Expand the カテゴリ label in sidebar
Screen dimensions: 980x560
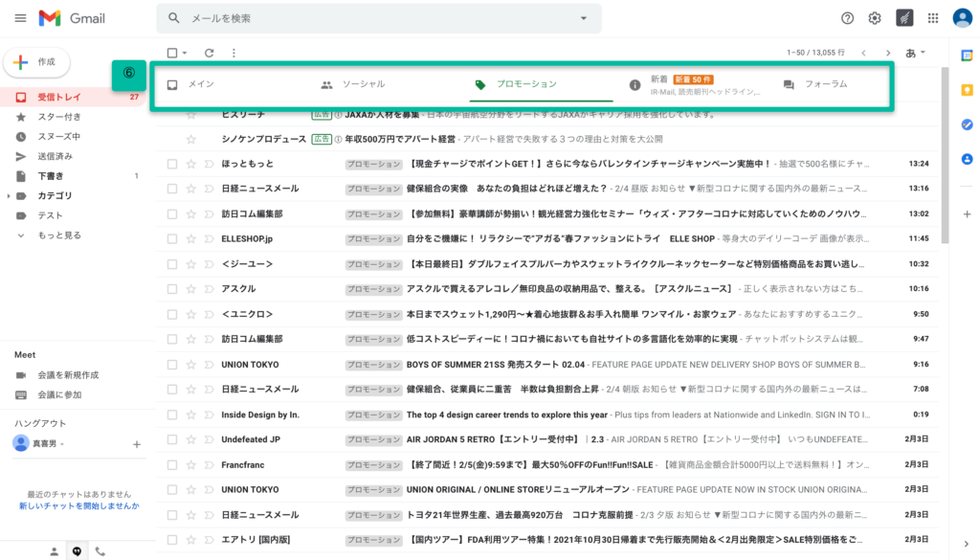click(9, 195)
